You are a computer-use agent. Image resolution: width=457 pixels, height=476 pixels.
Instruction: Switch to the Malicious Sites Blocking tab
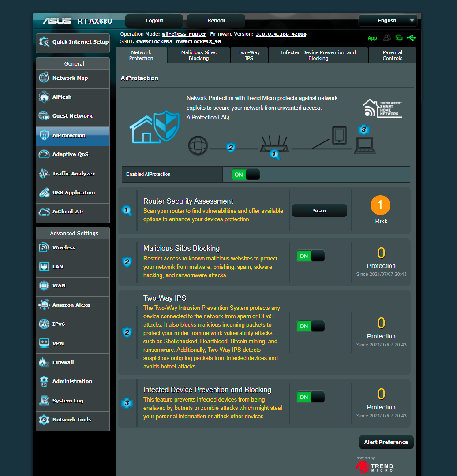tap(199, 55)
